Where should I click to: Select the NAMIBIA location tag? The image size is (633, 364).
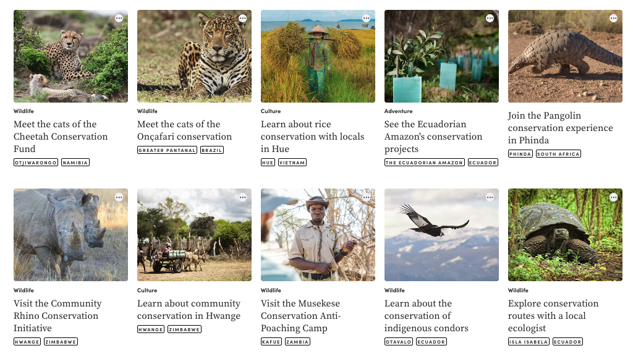pos(75,163)
